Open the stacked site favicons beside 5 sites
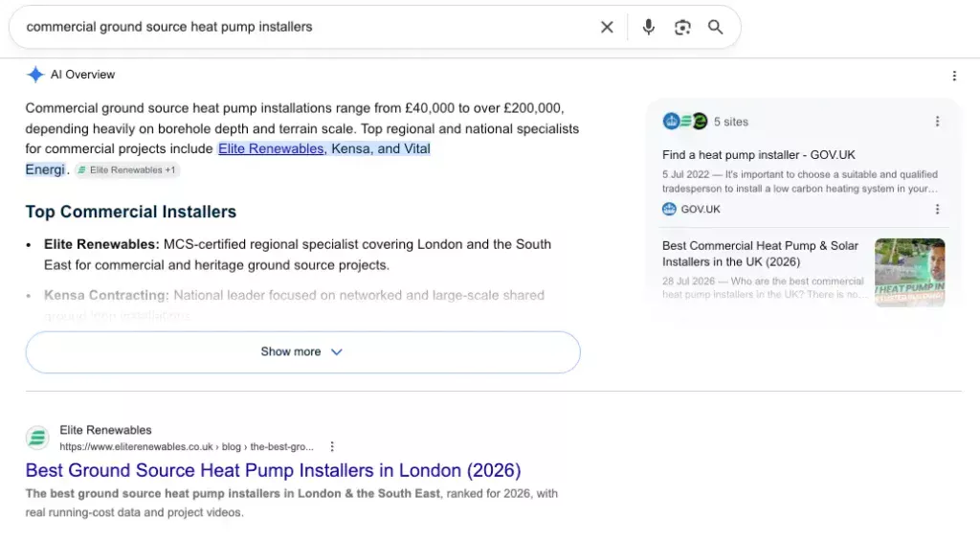This screenshot has height=541, width=980. [x=685, y=122]
